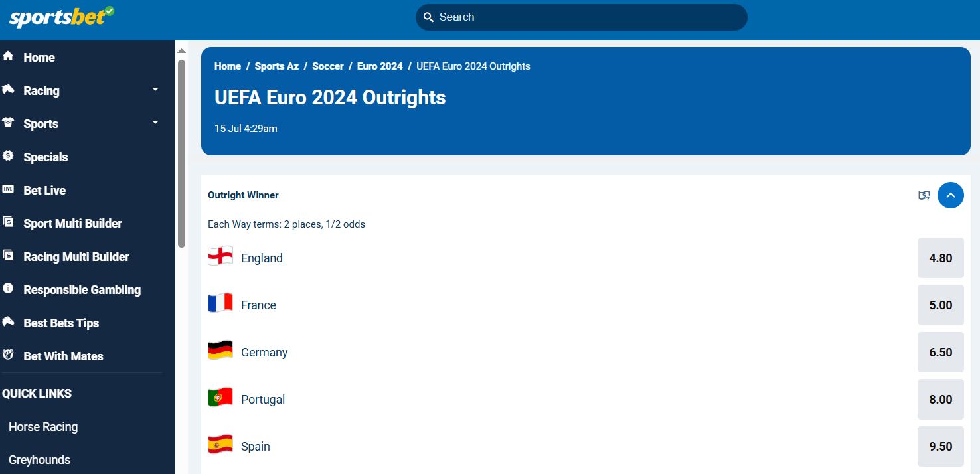Focus the Search input field

click(x=582, y=17)
